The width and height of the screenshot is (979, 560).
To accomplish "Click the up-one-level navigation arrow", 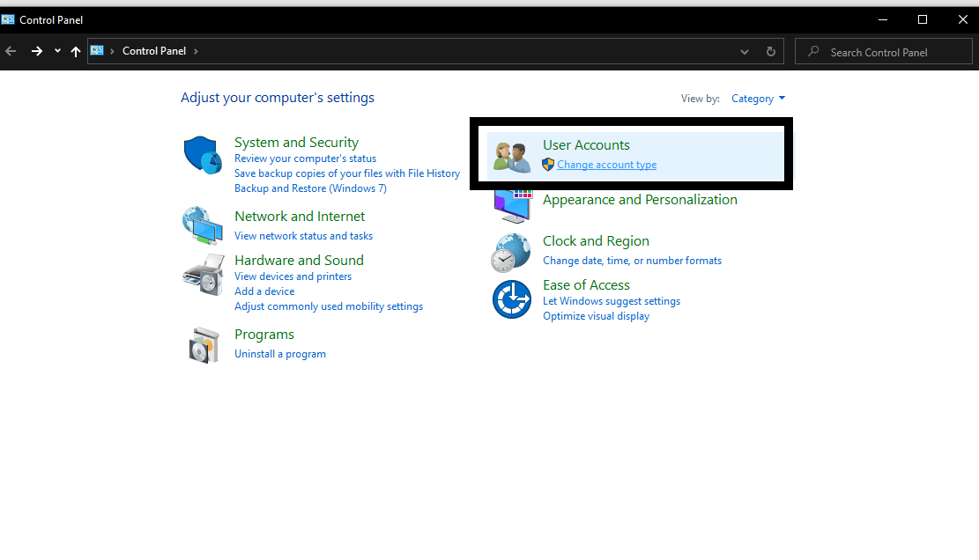I will click(76, 51).
